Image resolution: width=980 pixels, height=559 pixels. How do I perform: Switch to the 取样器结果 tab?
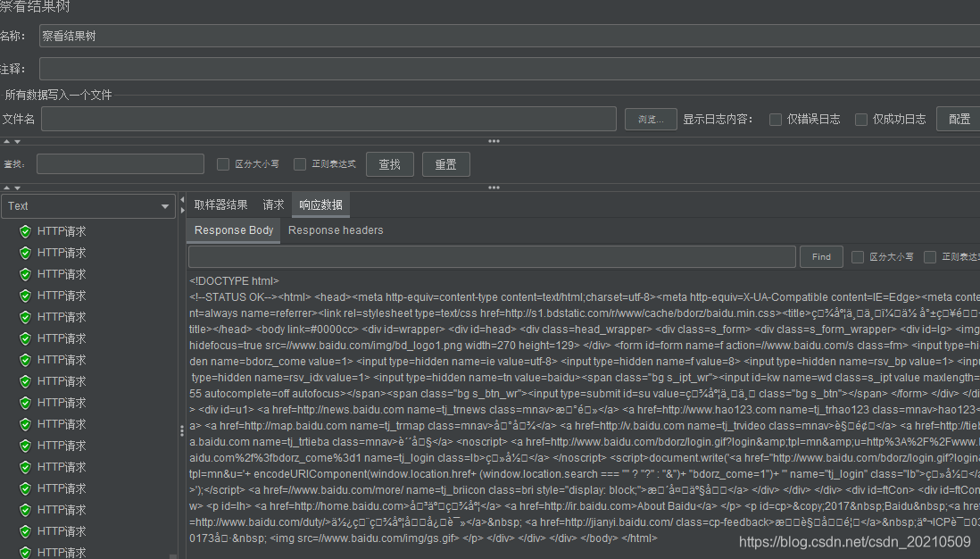click(220, 205)
